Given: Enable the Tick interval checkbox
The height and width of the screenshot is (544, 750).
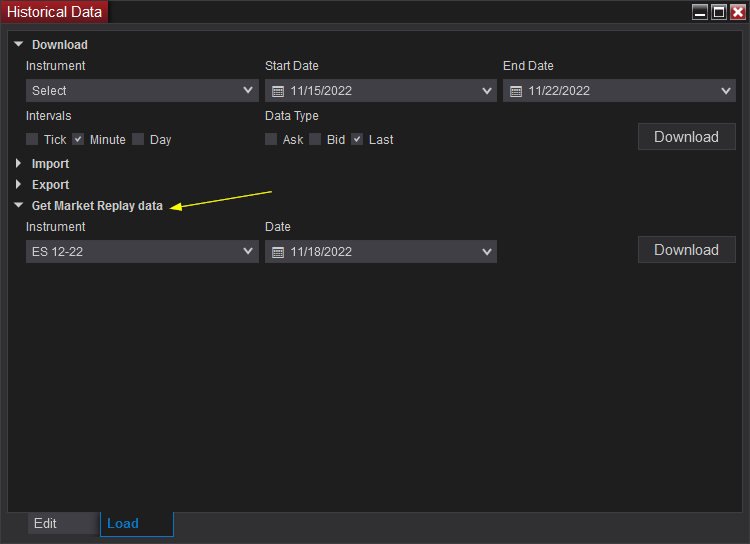Looking at the screenshot, I should [x=32, y=139].
